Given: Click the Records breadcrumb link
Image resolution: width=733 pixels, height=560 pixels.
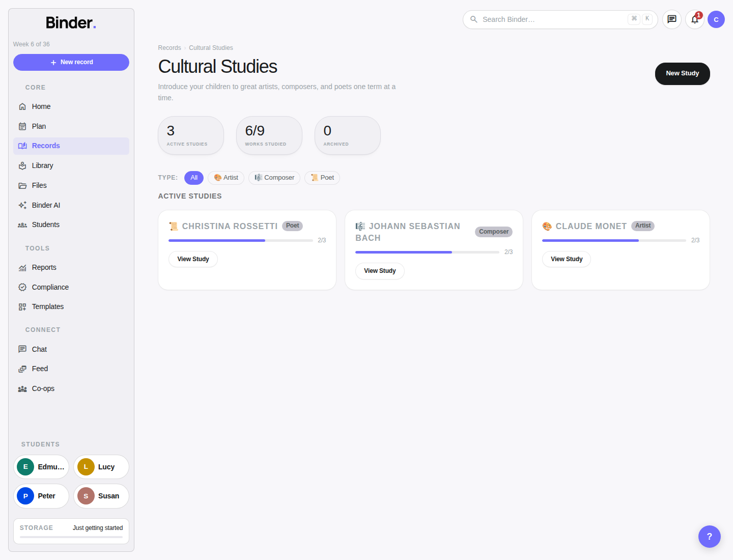Looking at the screenshot, I should 170,48.
